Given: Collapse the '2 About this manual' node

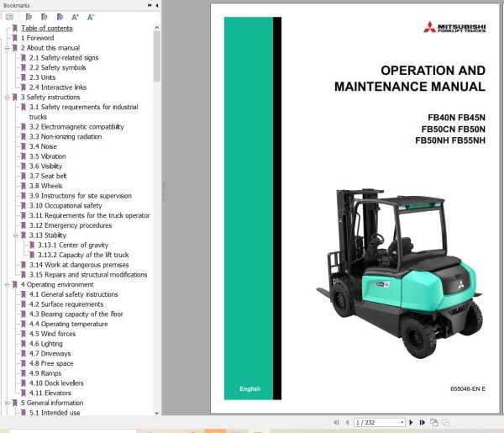Looking at the screenshot, I should [7, 48].
